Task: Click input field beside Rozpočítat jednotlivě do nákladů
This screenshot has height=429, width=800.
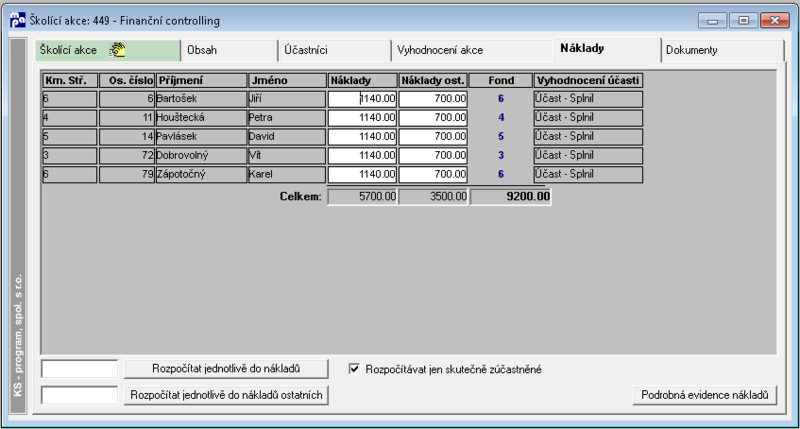Action: point(80,369)
